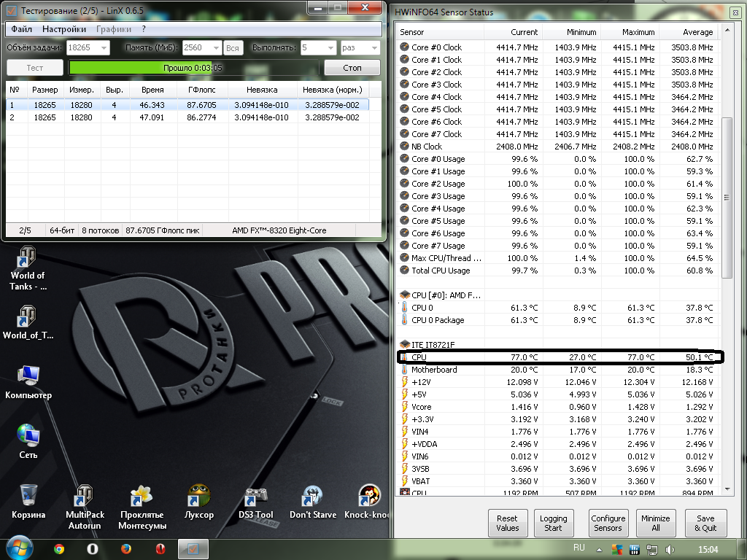Screen dimensions: 747x560
Task: Open Выполнять count dropdown showing 5
Action: tap(319, 47)
